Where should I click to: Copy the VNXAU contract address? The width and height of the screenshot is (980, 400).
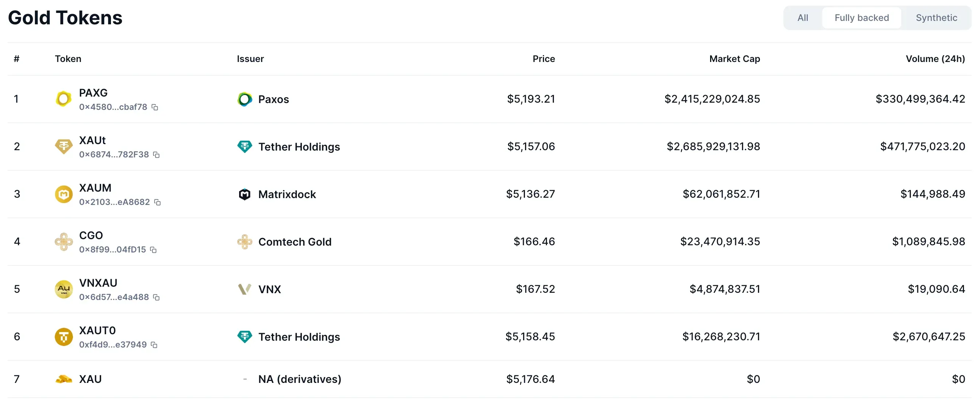pos(156,298)
